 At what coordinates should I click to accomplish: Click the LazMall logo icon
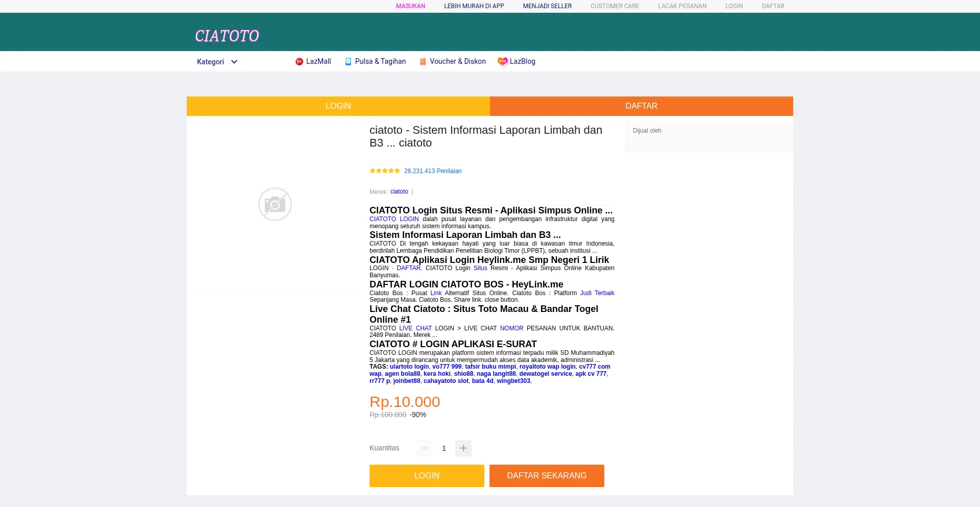coord(299,62)
